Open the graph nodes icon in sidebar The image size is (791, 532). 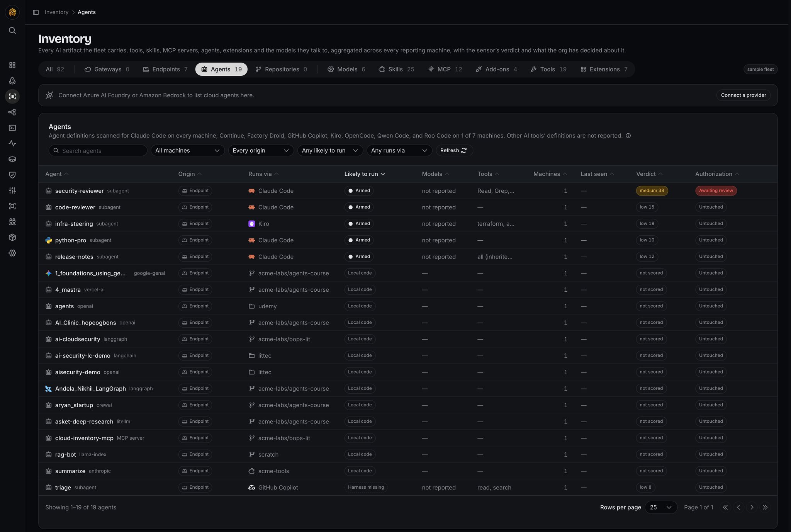[12, 112]
